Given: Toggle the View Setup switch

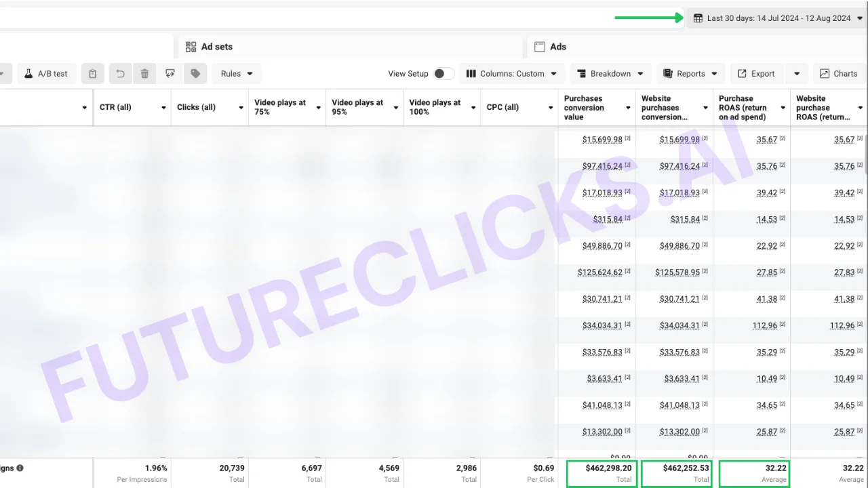Looking at the screenshot, I should [443, 73].
